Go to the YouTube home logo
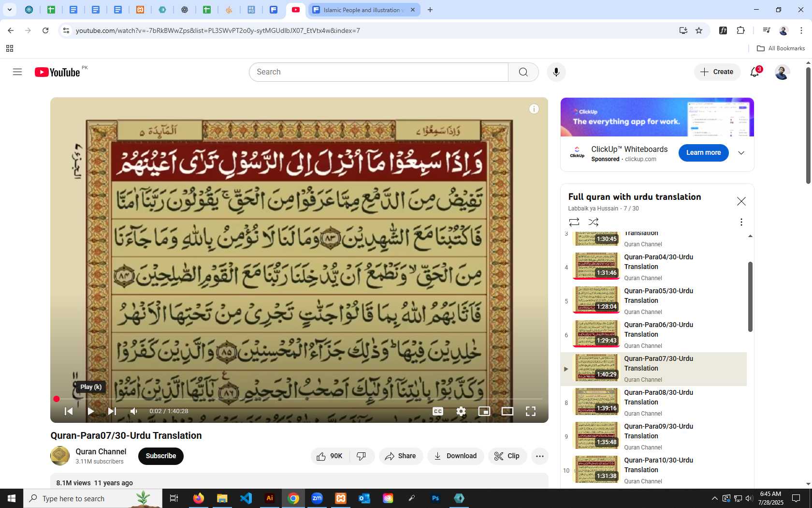The height and width of the screenshot is (508, 812). pyautogui.click(x=58, y=72)
